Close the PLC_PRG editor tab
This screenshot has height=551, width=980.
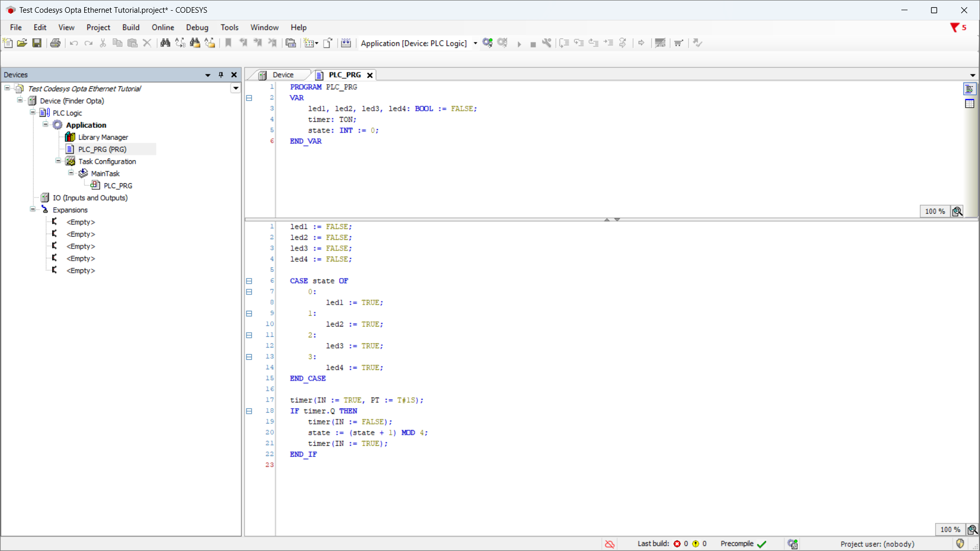370,76
